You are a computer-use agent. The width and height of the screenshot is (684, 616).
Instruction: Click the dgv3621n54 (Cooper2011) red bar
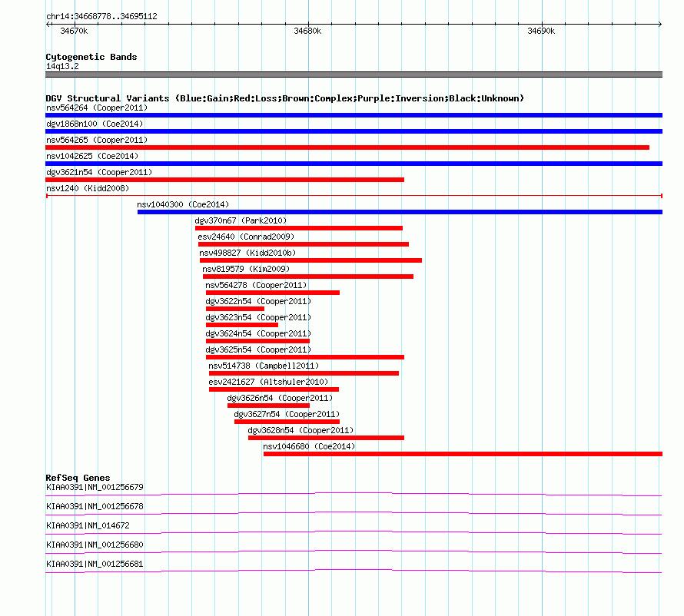point(224,180)
